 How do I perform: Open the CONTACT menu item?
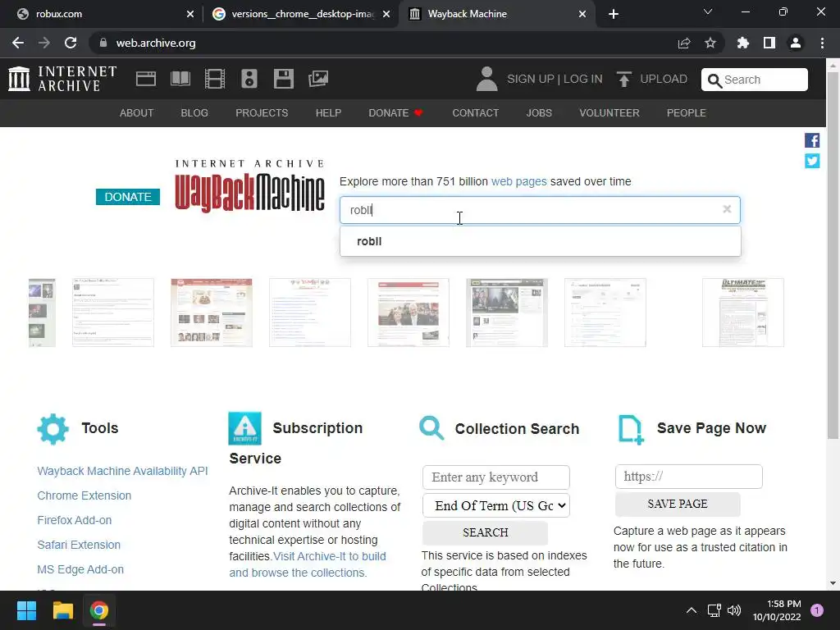coord(476,113)
